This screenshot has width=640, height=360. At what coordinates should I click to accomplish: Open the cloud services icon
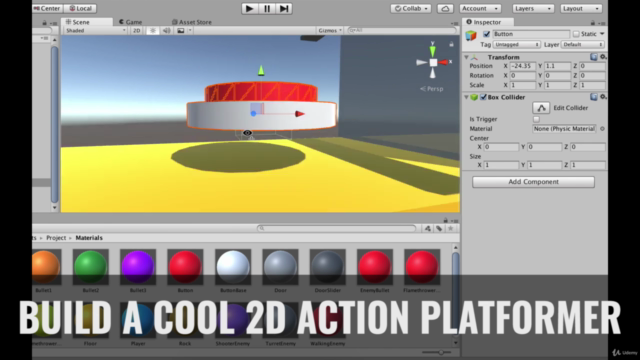445,9
